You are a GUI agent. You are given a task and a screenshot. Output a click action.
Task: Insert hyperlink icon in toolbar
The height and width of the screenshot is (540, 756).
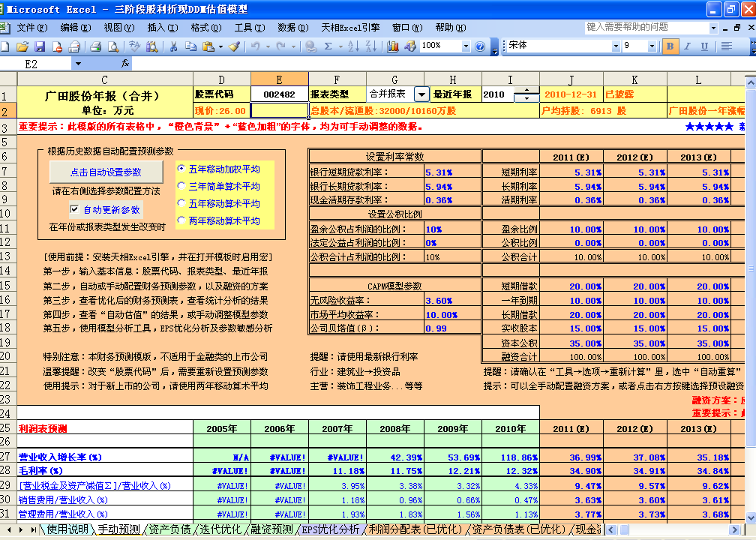click(311, 46)
